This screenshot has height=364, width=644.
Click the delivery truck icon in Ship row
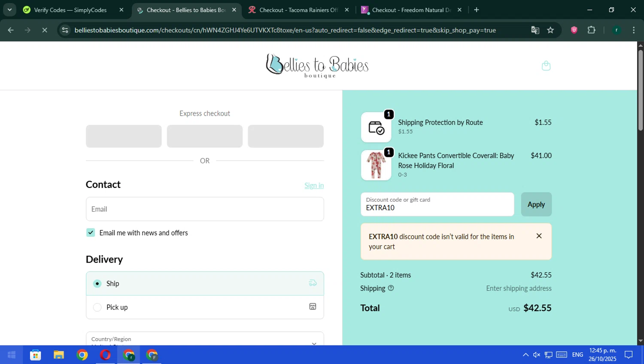point(313,283)
